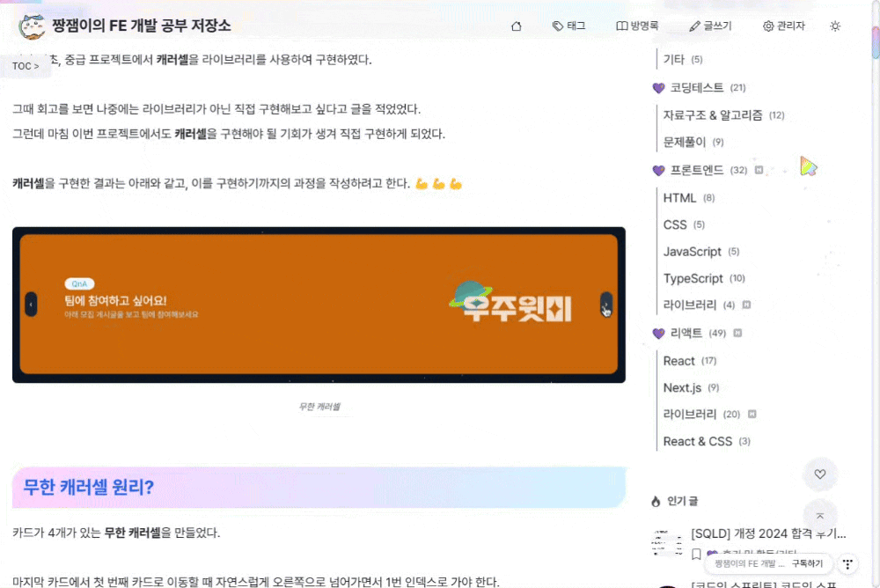
Task: Open the React (17) category
Action: (690, 361)
